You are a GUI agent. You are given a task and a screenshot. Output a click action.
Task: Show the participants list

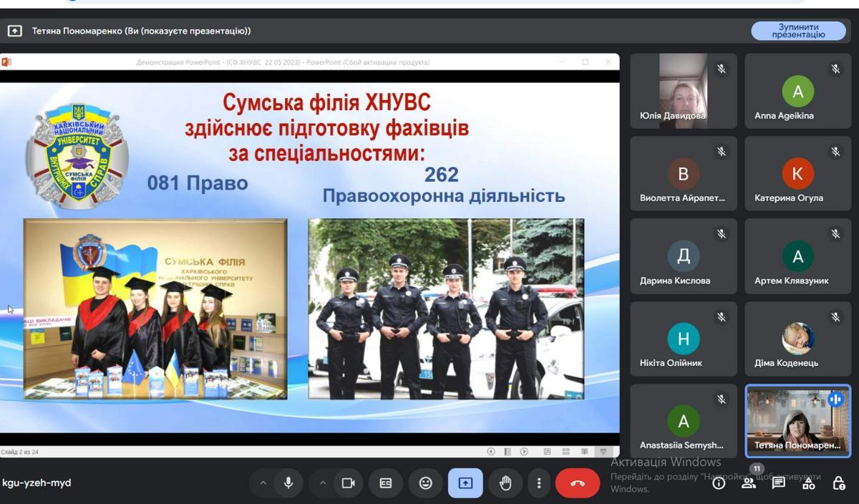pos(749,483)
